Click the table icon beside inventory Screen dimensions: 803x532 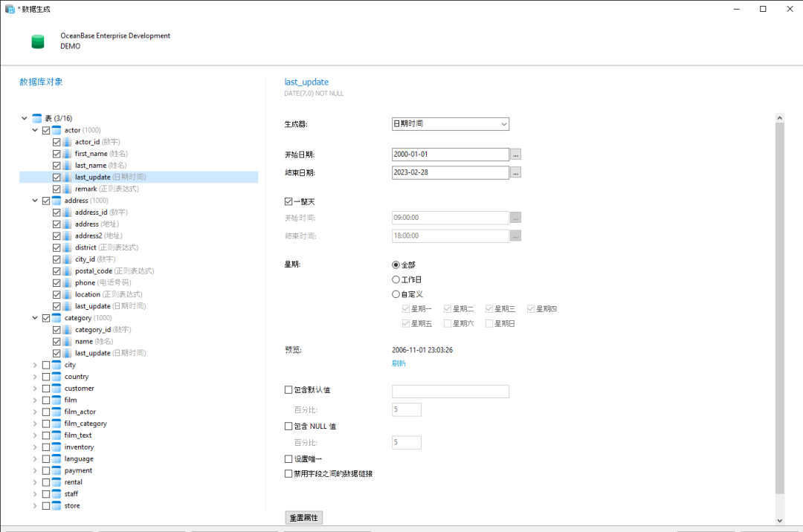point(57,447)
